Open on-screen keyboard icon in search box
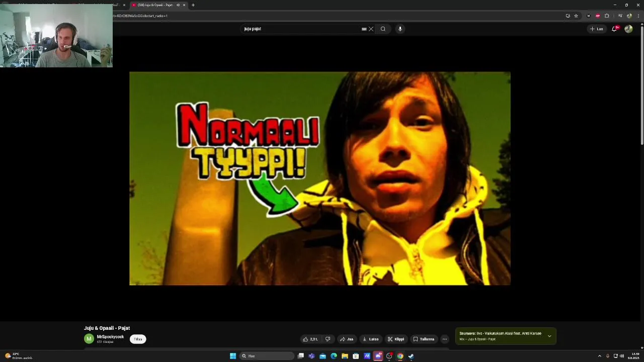Viewport: 644px width, 362px height. click(364, 29)
